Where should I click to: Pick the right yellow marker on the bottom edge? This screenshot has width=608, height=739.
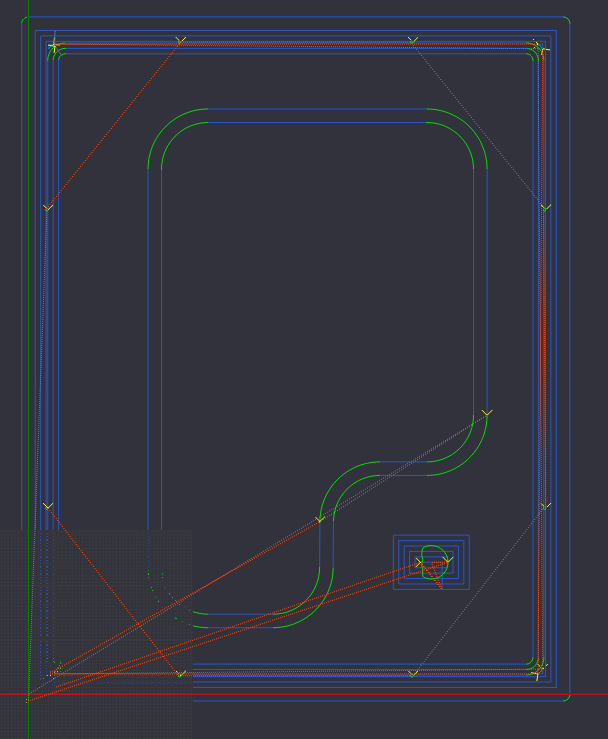(413, 674)
